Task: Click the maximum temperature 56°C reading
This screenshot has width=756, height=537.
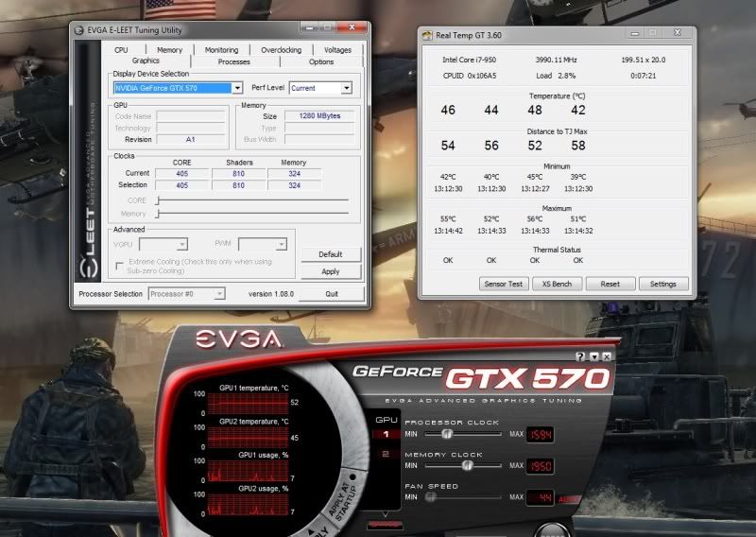Action: pyautogui.click(x=535, y=219)
